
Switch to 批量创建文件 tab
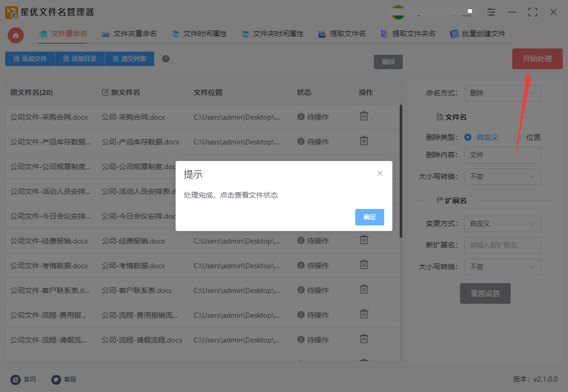tap(478, 34)
